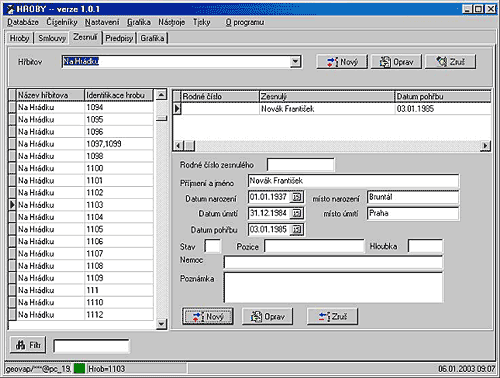This screenshot has height=378, width=500.
Task: Click the top Oprav button beside Hřbitov
Action: tap(396, 62)
